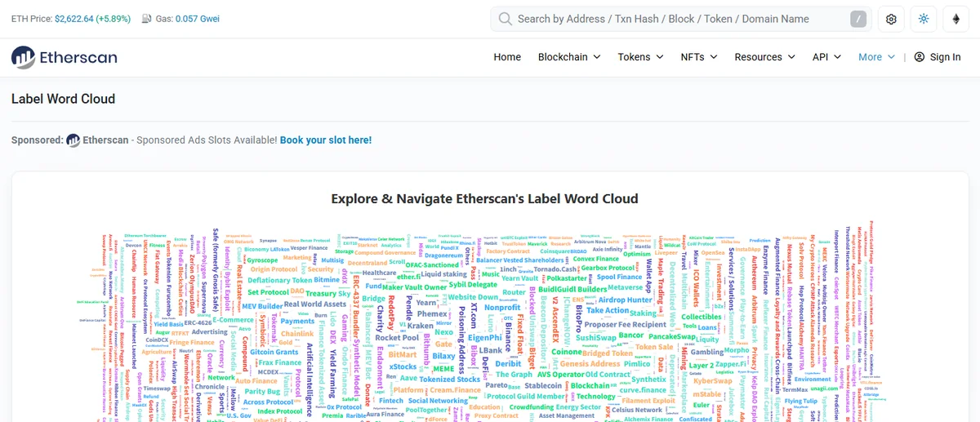Screen dimensions: 980x422
Task: Expand the NFTs dropdown menu
Action: 699,57
